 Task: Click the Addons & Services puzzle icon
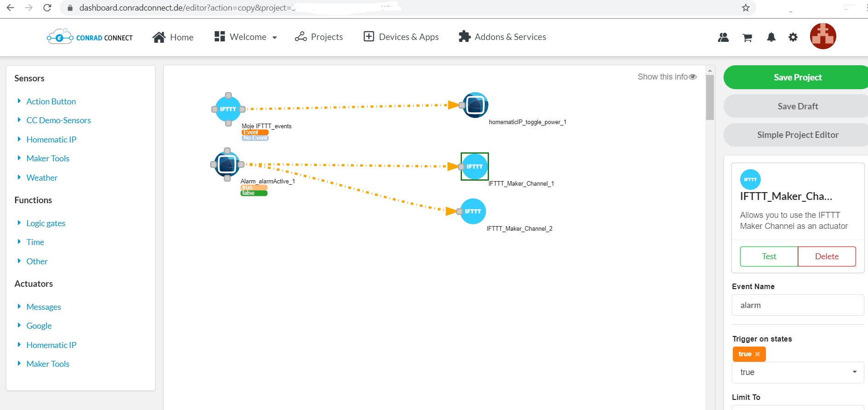click(465, 36)
